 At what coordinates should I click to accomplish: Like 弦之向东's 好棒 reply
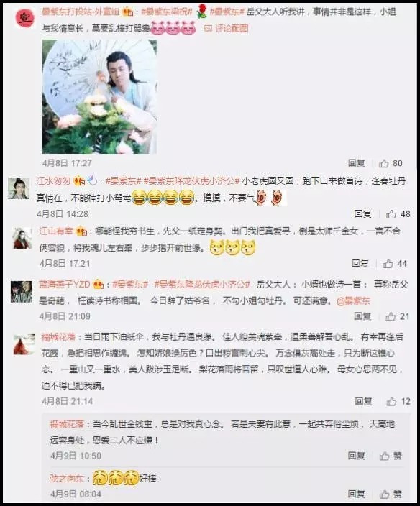(391, 494)
